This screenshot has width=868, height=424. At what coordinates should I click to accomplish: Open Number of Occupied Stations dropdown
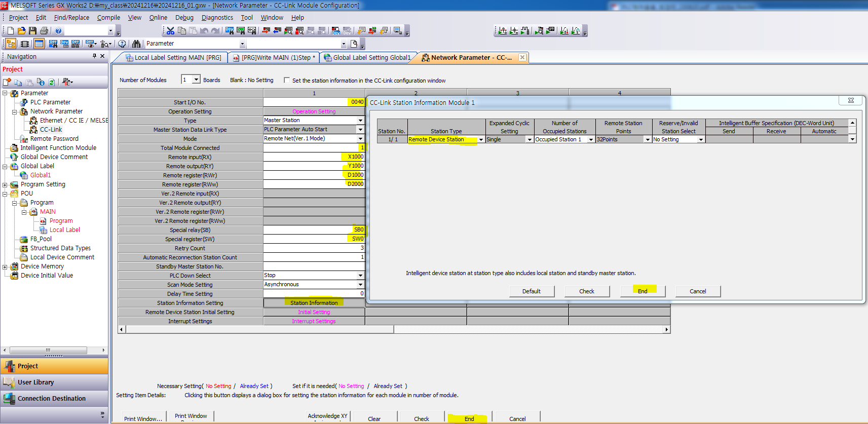pos(591,139)
